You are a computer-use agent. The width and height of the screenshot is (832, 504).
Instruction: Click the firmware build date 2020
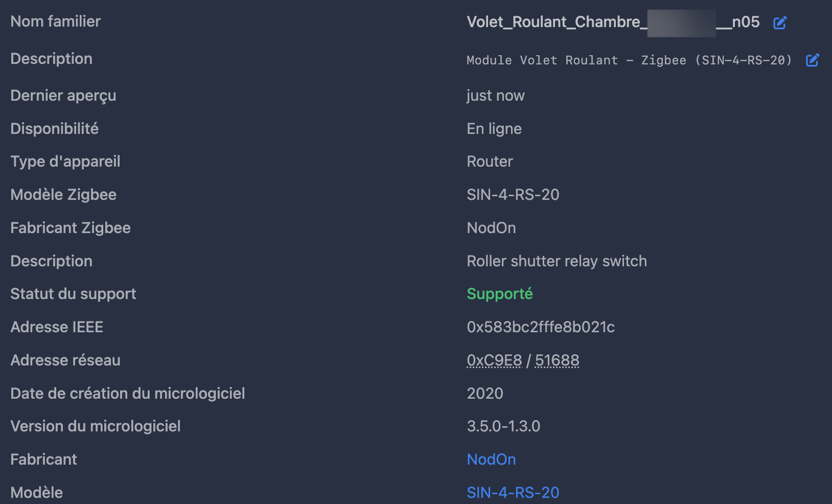coord(485,394)
